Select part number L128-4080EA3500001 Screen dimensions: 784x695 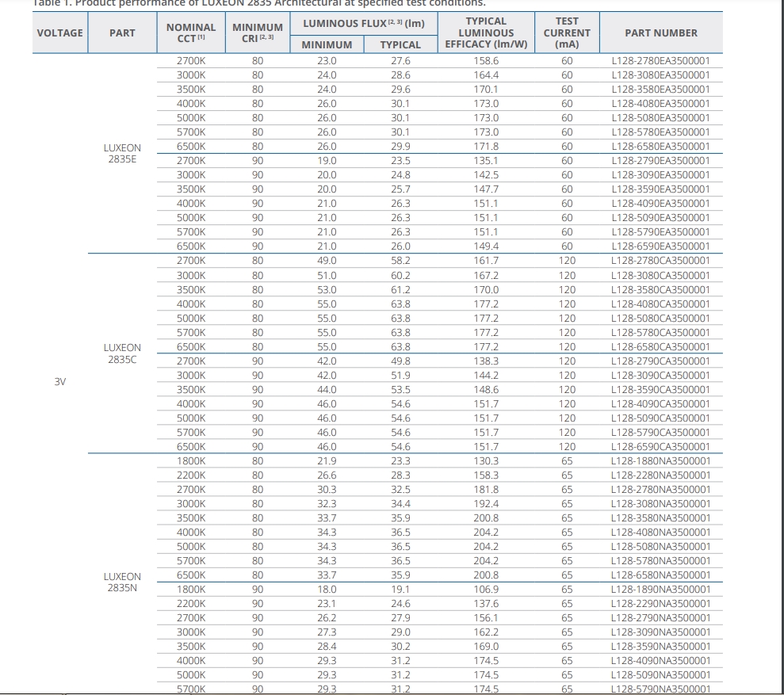pyautogui.click(x=661, y=104)
